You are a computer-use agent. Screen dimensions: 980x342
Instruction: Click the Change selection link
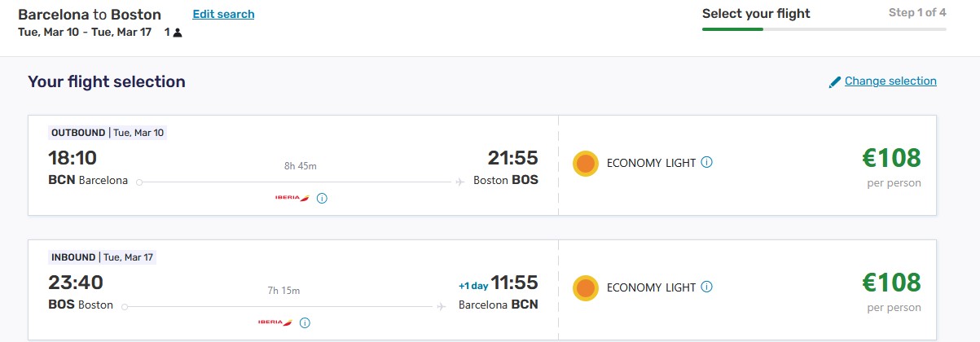pos(890,81)
